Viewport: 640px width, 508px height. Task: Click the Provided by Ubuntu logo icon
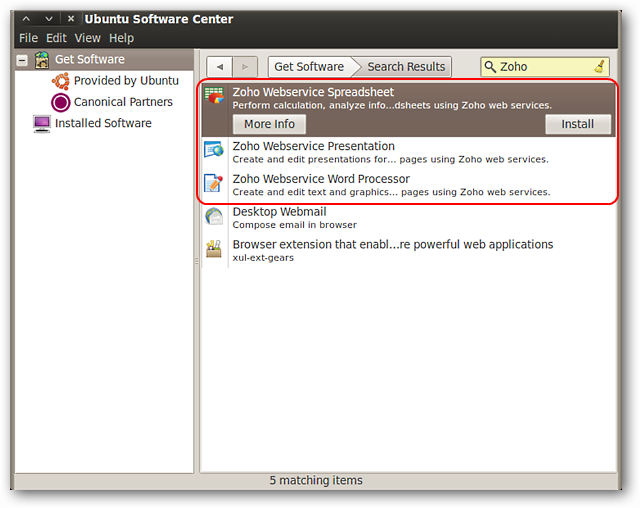click(61, 81)
